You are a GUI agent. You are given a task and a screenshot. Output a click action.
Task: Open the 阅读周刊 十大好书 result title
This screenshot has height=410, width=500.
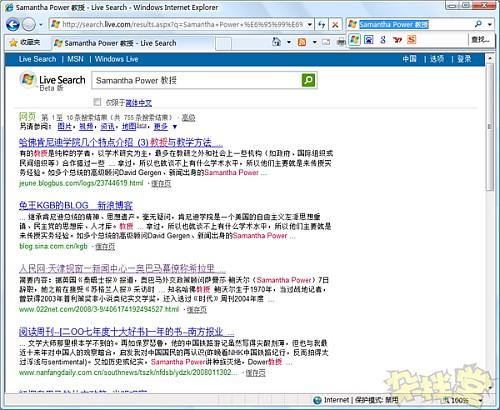[x=126, y=332]
